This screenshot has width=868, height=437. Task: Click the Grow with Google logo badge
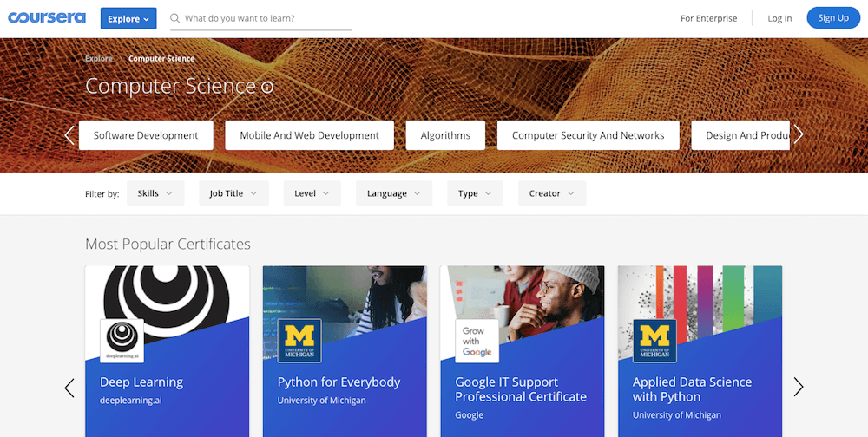pyautogui.click(x=477, y=340)
